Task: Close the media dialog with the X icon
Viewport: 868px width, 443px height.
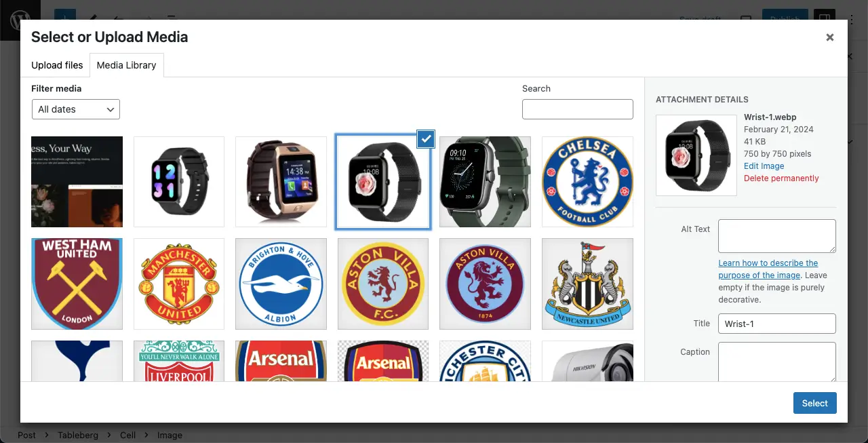Action: [830, 37]
